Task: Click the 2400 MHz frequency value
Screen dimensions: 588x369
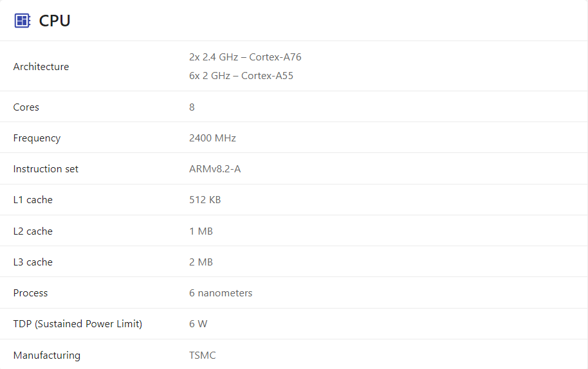Action: [212, 138]
